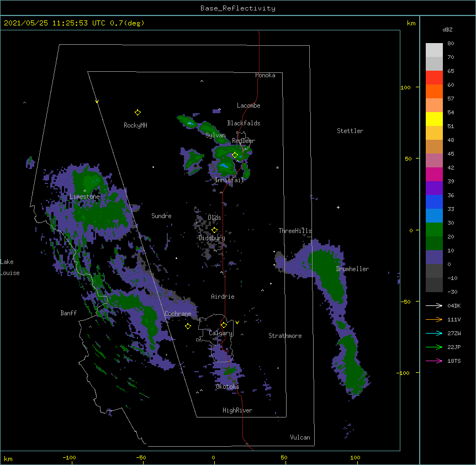This screenshot has width=476, height=465.
Task: Click the RockyMH label
Action: (135, 125)
